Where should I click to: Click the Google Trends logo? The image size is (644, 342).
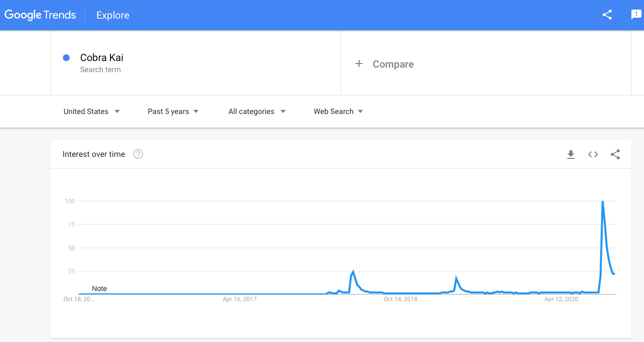click(x=40, y=15)
